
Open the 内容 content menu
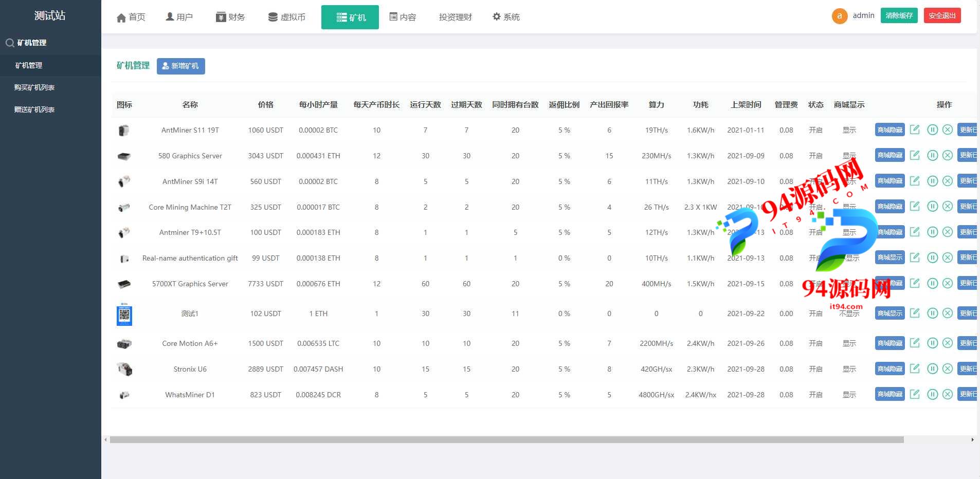[x=403, y=17]
